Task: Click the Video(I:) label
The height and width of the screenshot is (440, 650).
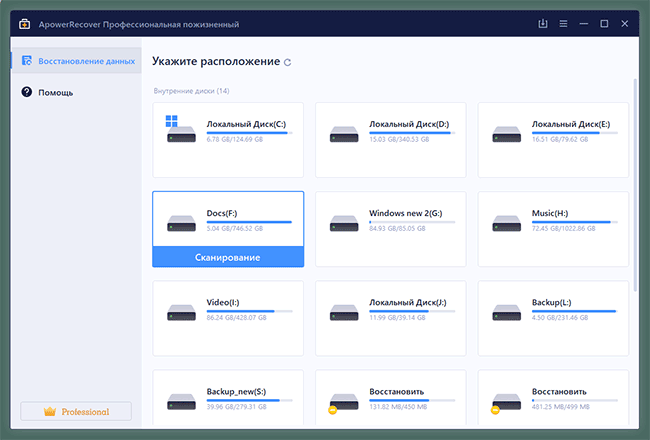Action: pos(223,302)
